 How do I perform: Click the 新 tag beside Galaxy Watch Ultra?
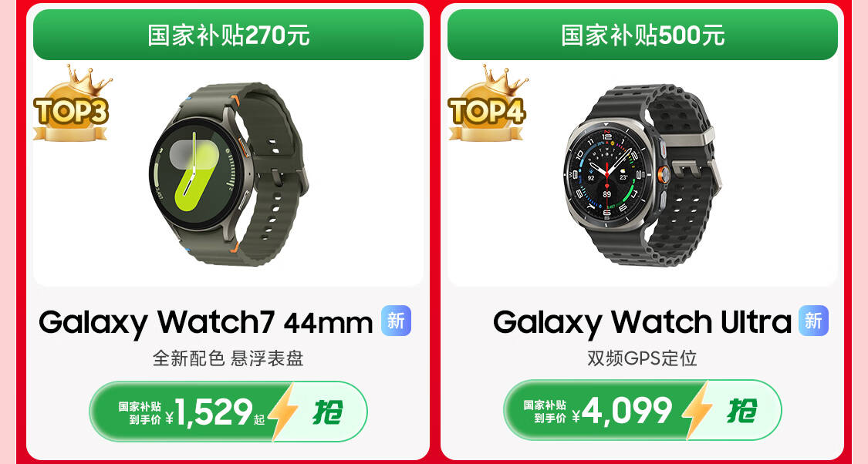pos(813,321)
